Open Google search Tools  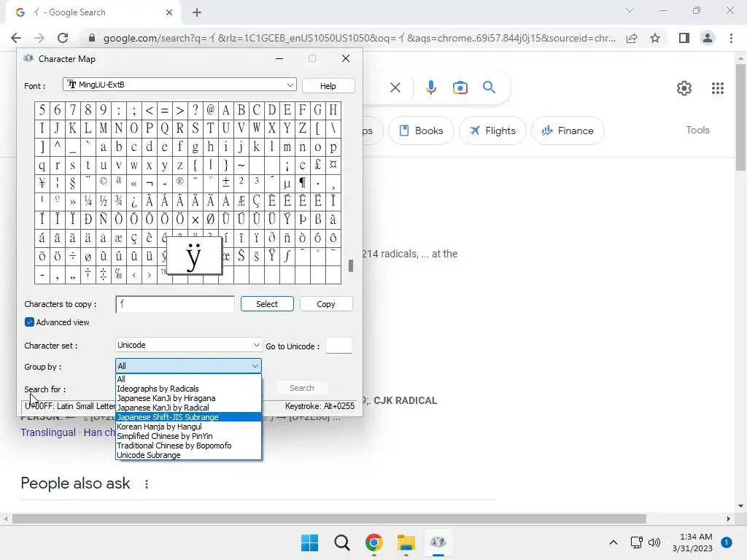(697, 130)
